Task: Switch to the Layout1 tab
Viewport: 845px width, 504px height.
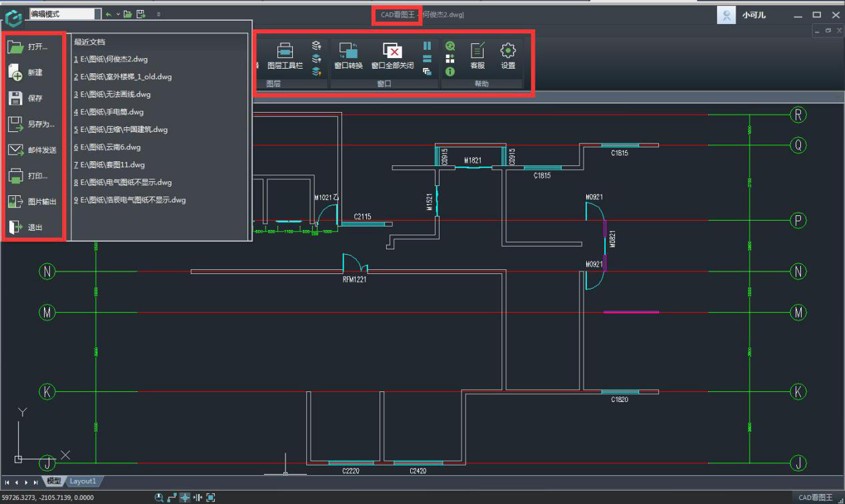Action: click(83, 481)
